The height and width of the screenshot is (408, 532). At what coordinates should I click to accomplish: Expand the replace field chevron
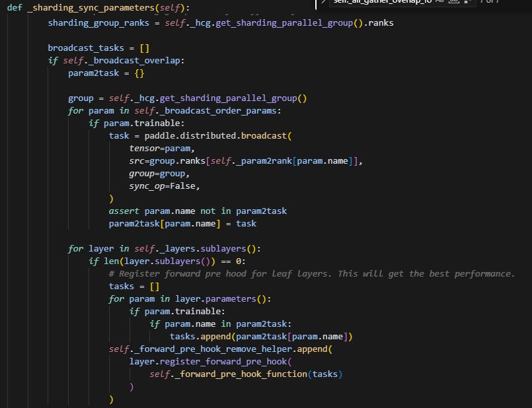coord(323,2)
